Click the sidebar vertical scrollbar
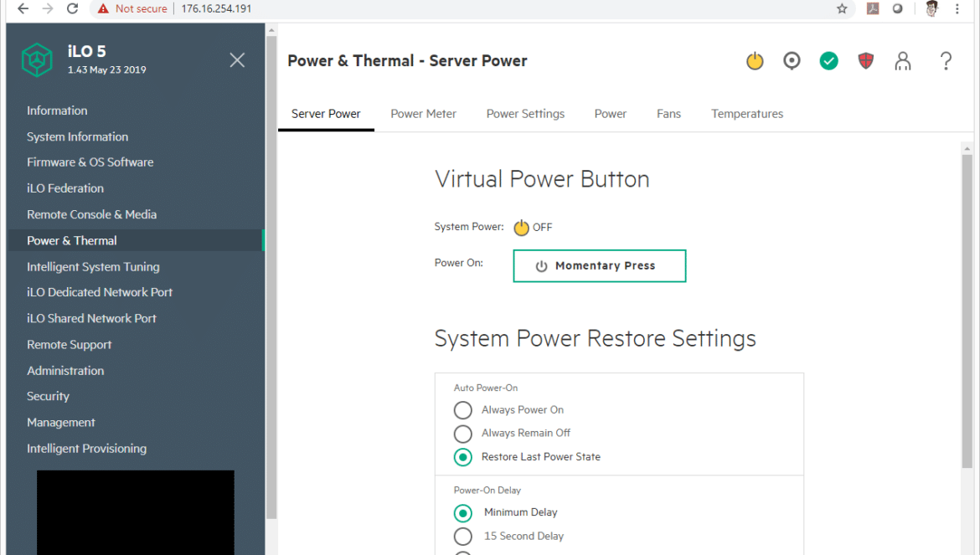980x555 pixels. pos(271,278)
